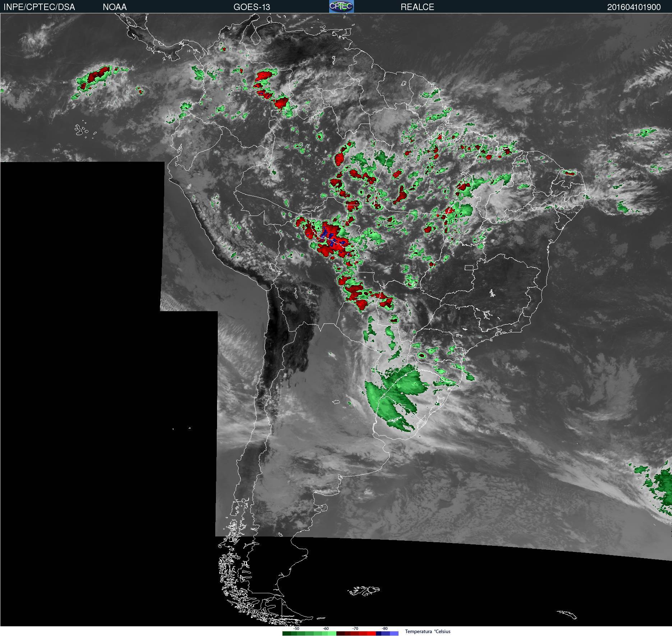Click the timestamp 201604101900
Viewport: 672px width, 636px height.
[634, 7]
